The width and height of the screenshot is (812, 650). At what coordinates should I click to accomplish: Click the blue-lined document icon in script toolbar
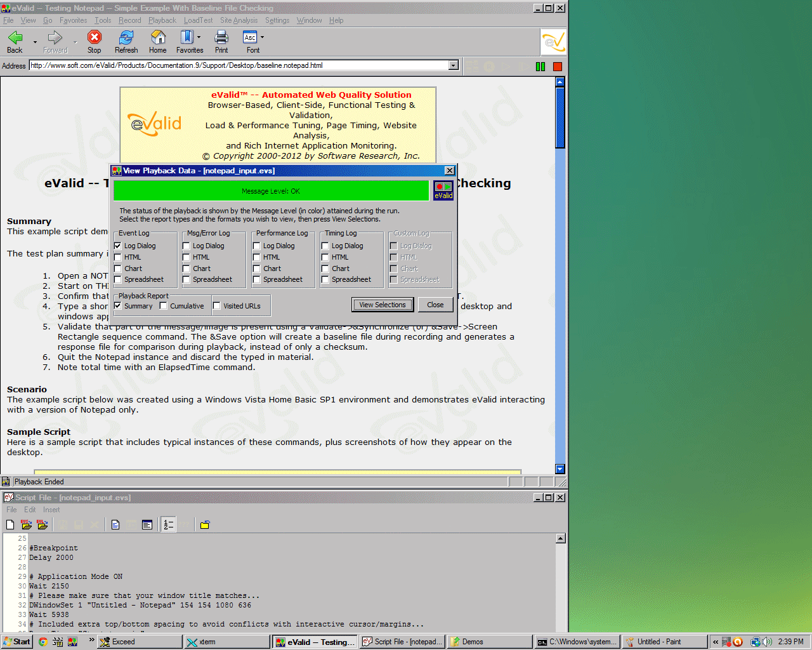tap(115, 524)
